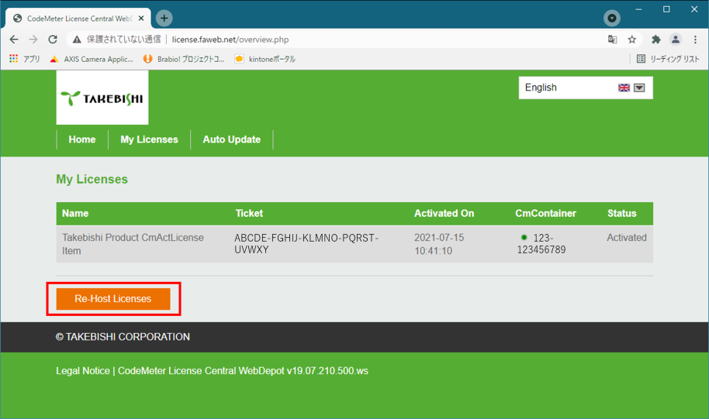Open the Legal Notice link
Viewport: 709px width, 419px height.
(83, 371)
